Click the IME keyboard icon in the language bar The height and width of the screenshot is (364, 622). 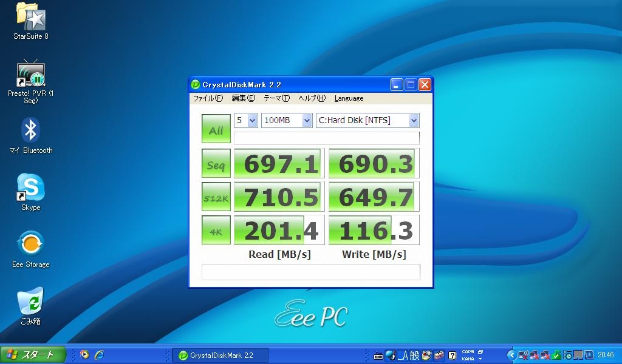378,356
